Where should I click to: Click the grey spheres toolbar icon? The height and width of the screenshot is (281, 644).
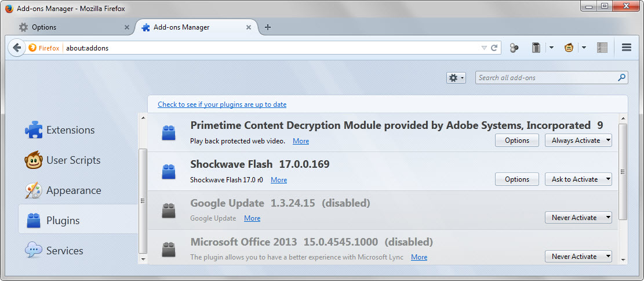pyautogui.click(x=514, y=48)
